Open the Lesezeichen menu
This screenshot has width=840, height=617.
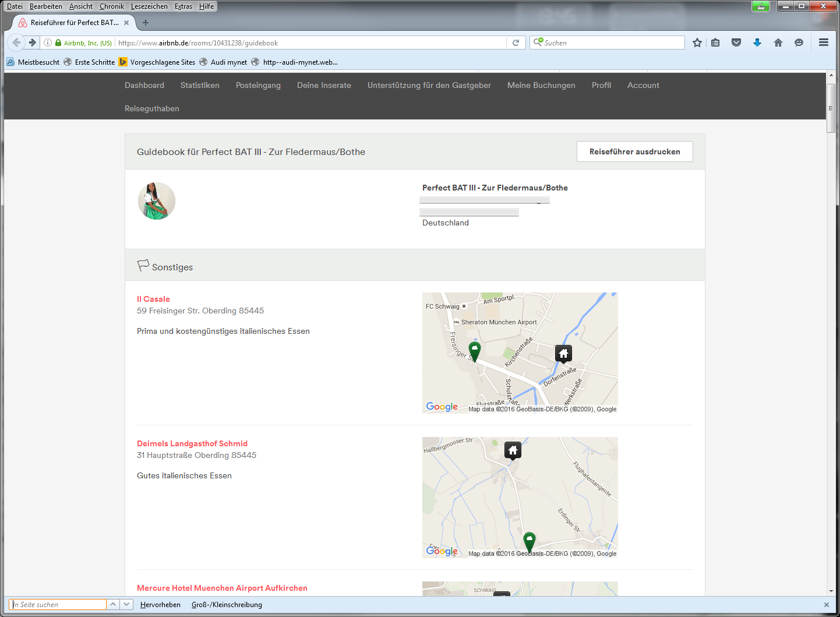149,6
